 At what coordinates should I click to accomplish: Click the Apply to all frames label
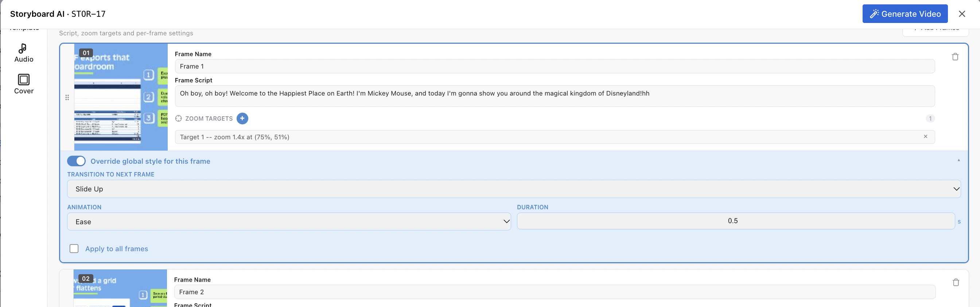(116, 249)
